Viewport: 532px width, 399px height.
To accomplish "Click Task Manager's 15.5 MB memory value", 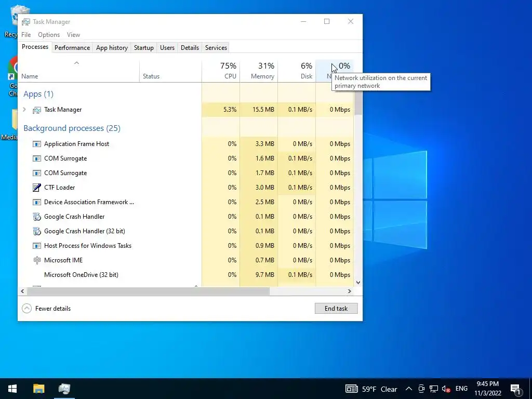I will point(263,110).
